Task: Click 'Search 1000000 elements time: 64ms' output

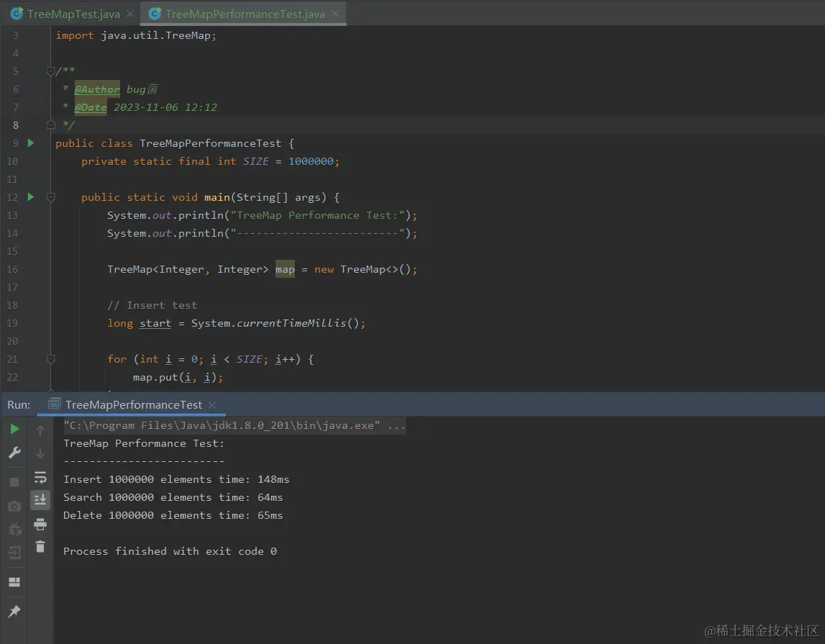Action: coord(173,497)
